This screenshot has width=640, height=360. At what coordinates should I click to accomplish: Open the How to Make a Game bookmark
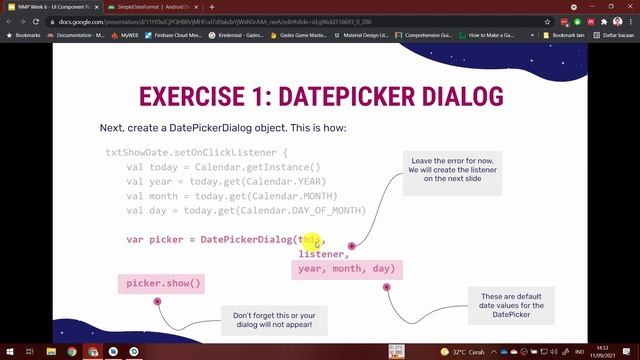click(487, 36)
